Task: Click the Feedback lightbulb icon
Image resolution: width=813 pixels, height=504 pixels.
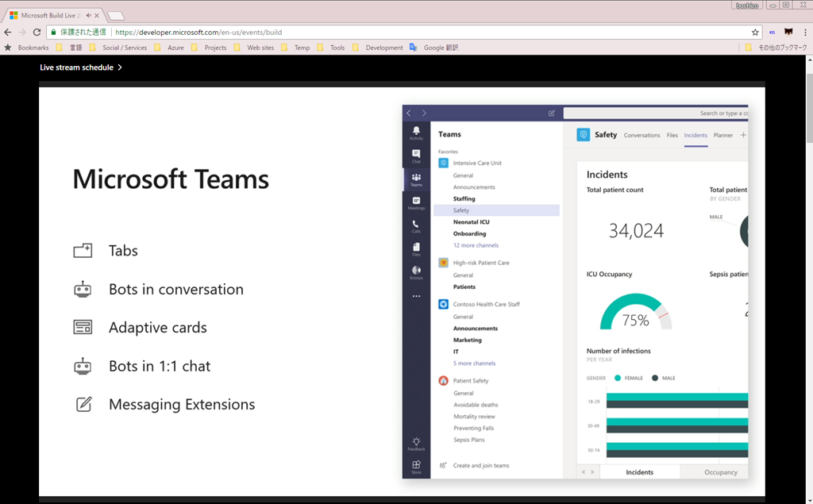Action: pos(416,443)
